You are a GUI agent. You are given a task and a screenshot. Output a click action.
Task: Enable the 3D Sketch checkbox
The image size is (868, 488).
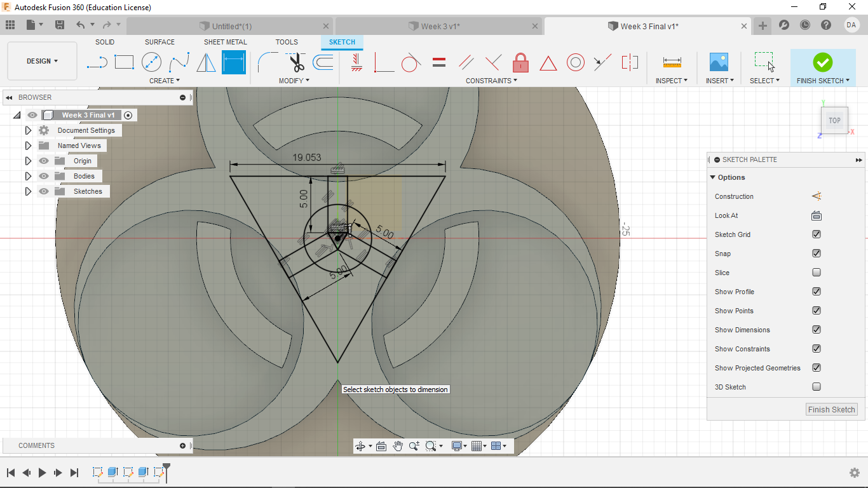817,387
